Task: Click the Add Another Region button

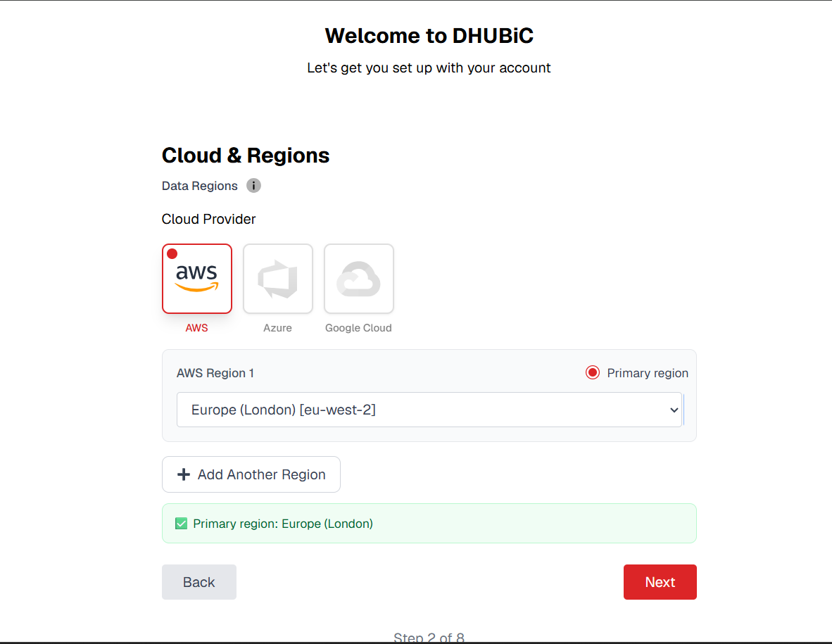Action: (251, 474)
